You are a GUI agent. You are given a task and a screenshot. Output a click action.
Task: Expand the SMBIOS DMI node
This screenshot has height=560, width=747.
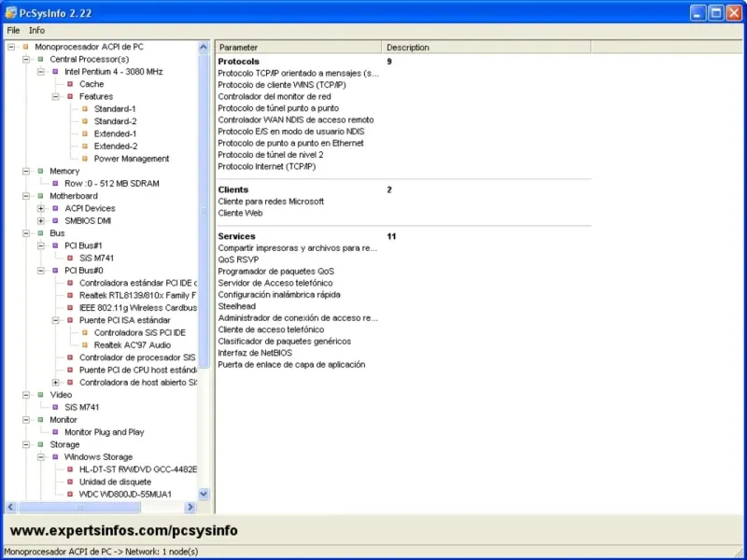tap(41, 220)
